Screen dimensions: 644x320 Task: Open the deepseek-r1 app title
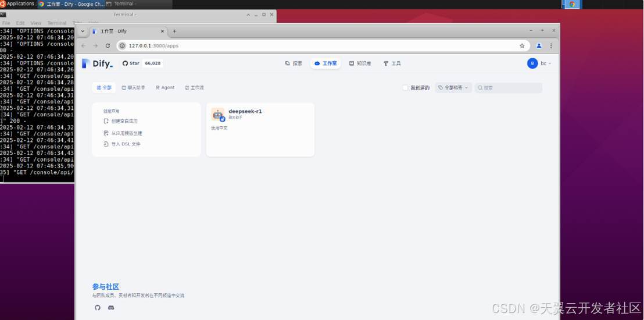pos(245,111)
